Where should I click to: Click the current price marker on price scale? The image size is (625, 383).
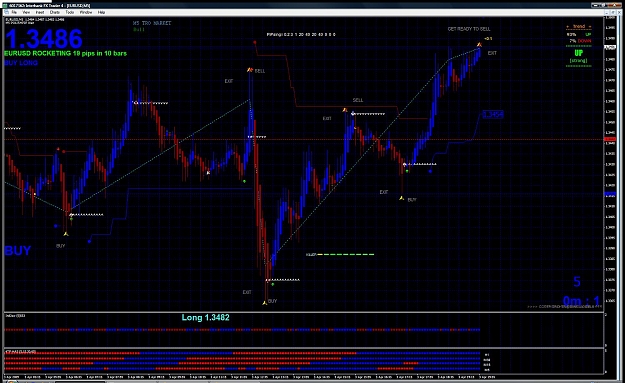click(x=610, y=47)
